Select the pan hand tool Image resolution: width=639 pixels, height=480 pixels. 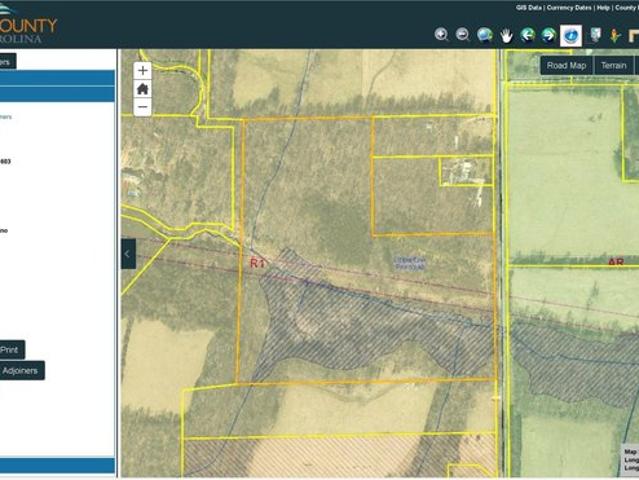point(507,35)
